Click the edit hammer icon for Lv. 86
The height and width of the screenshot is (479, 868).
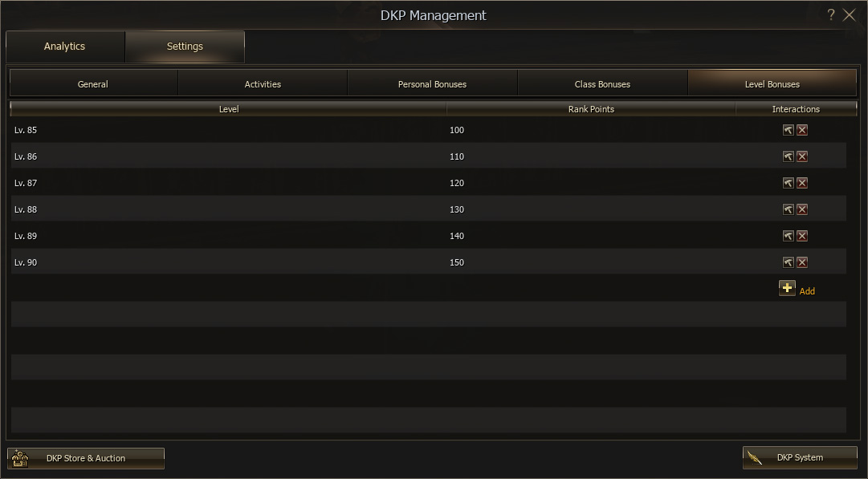[788, 156]
